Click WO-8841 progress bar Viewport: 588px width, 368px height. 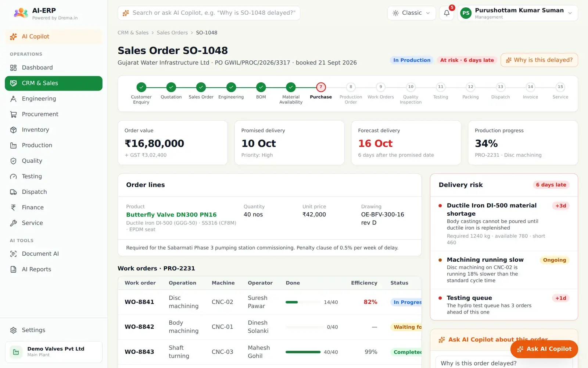(303, 302)
